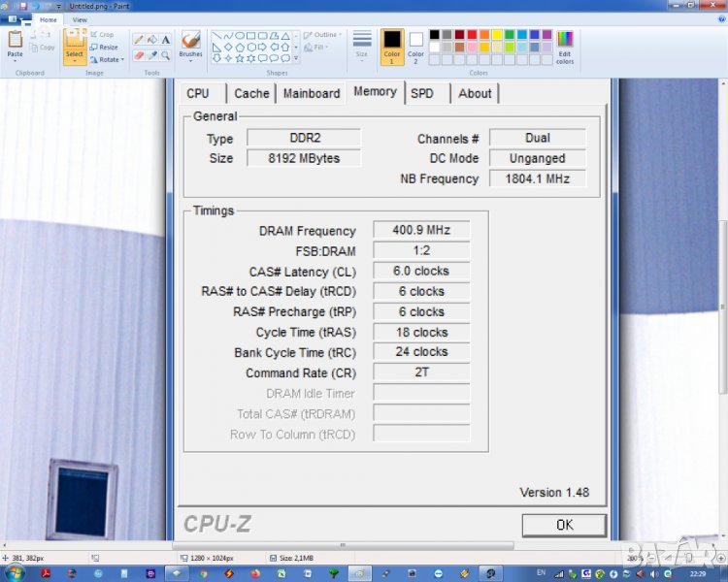Activate the Color 1 selector
Viewport: 728px width, 582px height.
392,45
